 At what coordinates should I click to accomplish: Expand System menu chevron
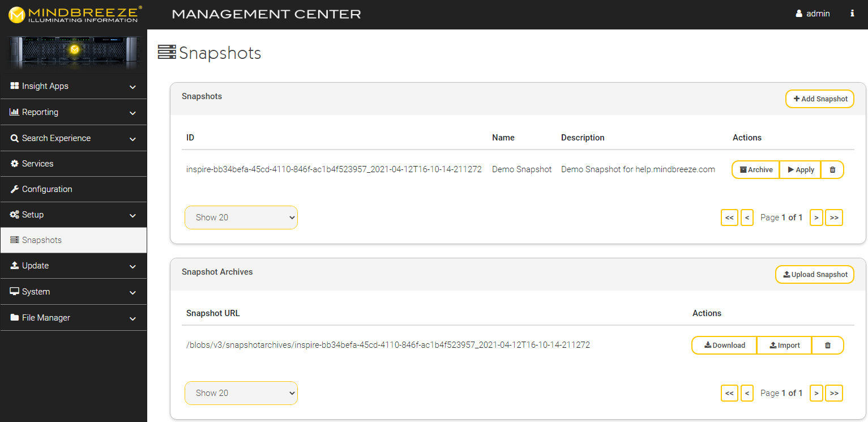point(132,292)
